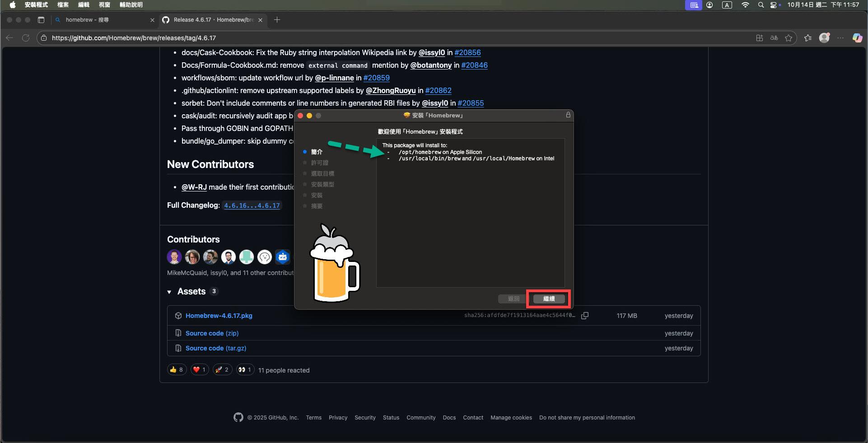Viewport: 868px width, 443px height.
Task: Toggle the thumbs up reaction
Action: [x=177, y=370]
